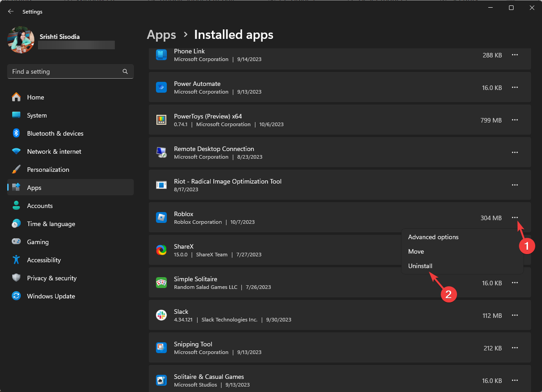Click the PowerToys (Preview) app icon
Image resolution: width=542 pixels, height=392 pixels.
click(161, 119)
